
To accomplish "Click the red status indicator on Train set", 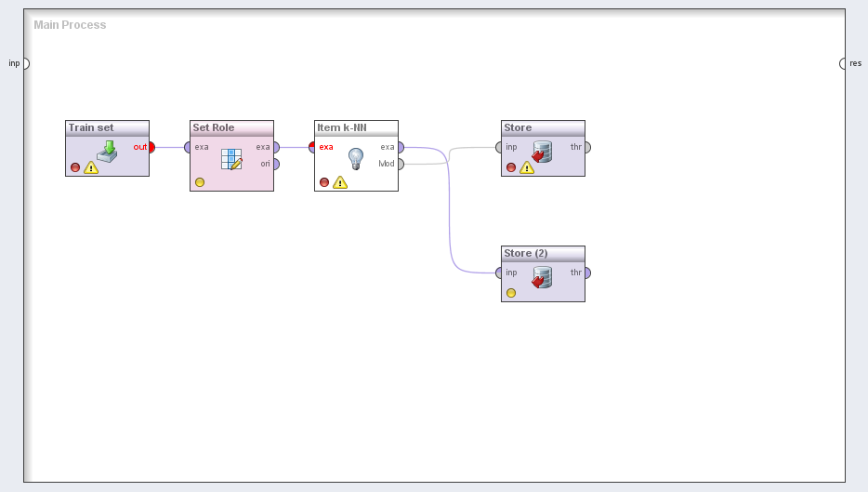I will tap(75, 168).
